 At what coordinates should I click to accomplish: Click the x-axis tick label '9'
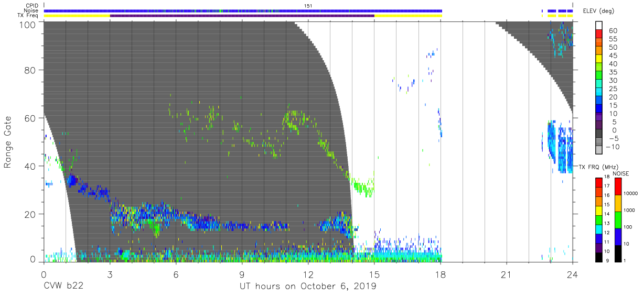[x=242, y=274]
